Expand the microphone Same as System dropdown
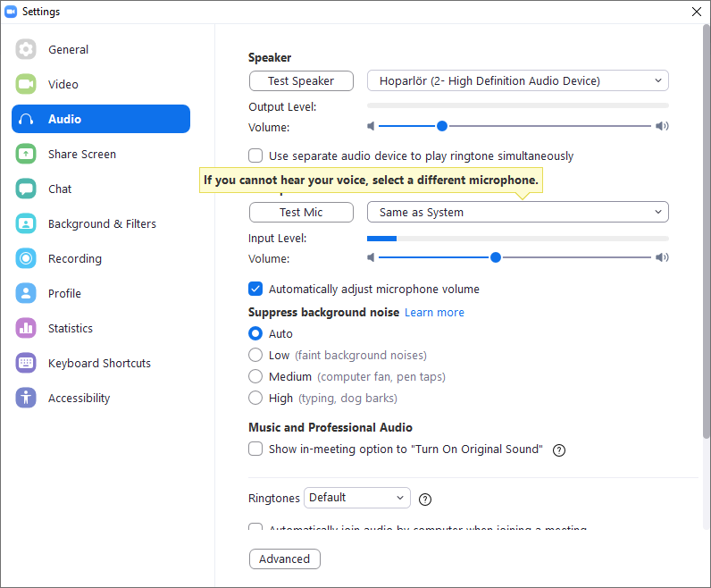Image resolution: width=711 pixels, height=588 pixels. point(517,213)
